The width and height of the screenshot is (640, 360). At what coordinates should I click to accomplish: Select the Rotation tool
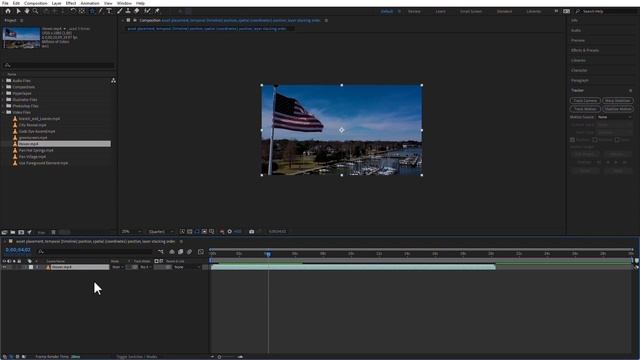73,11
